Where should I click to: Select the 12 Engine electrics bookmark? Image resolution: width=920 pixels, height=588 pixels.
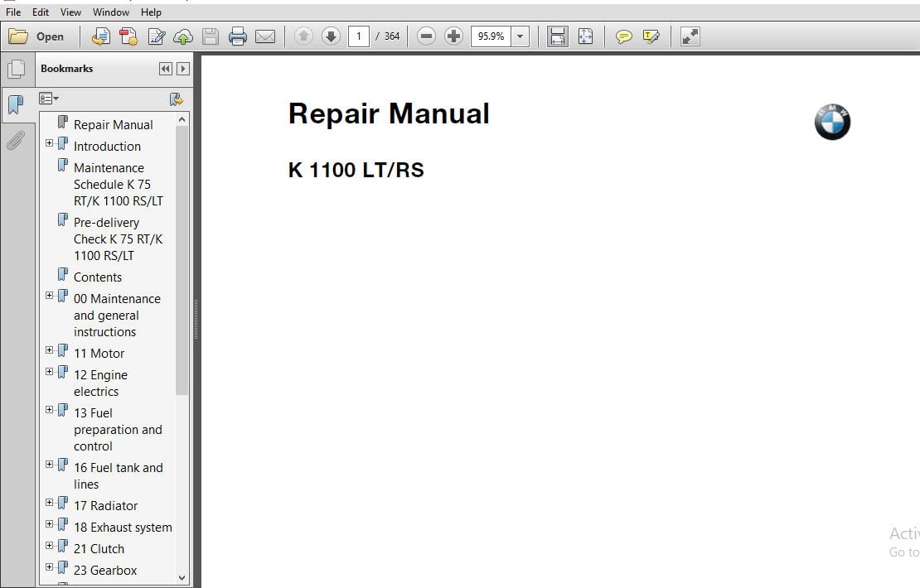[100, 383]
